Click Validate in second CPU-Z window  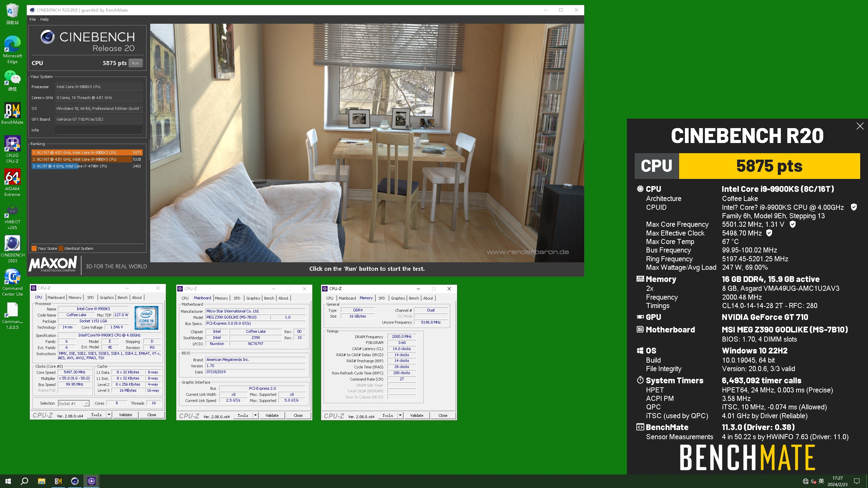[272, 415]
